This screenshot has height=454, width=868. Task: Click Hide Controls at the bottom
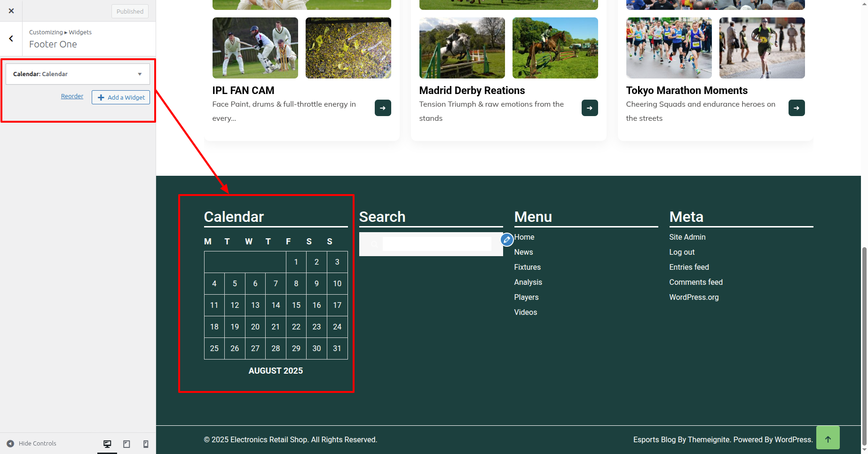[x=32, y=443]
